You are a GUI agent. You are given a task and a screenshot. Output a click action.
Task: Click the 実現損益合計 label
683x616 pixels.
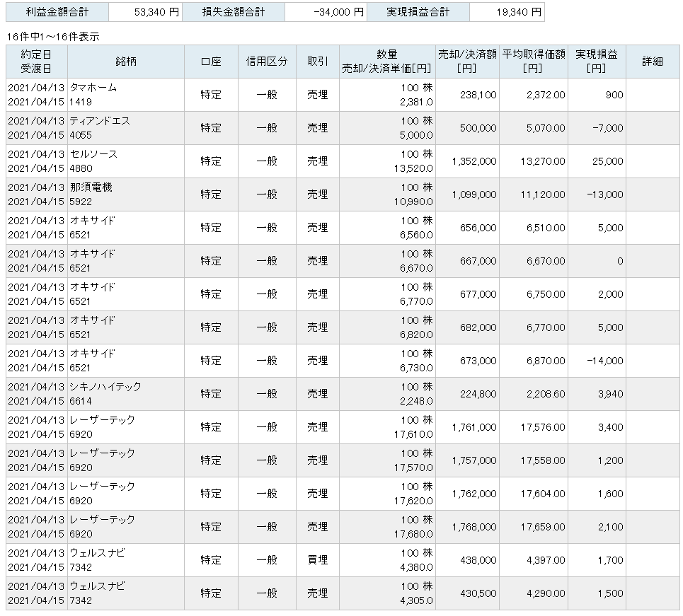[x=418, y=12]
